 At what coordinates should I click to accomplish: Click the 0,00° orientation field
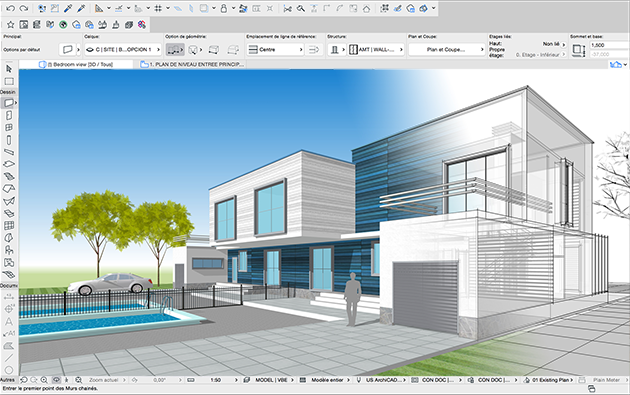[x=160, y=380]
